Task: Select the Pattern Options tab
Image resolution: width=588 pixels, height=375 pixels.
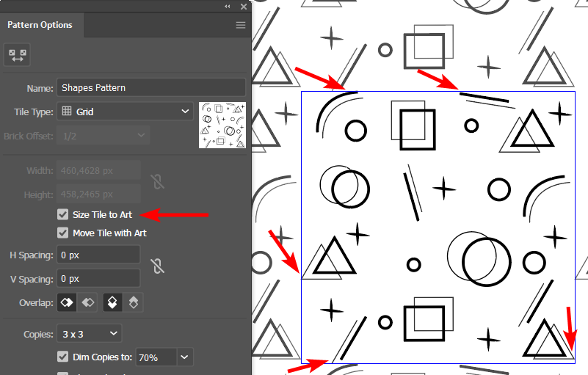Action: 40,25
